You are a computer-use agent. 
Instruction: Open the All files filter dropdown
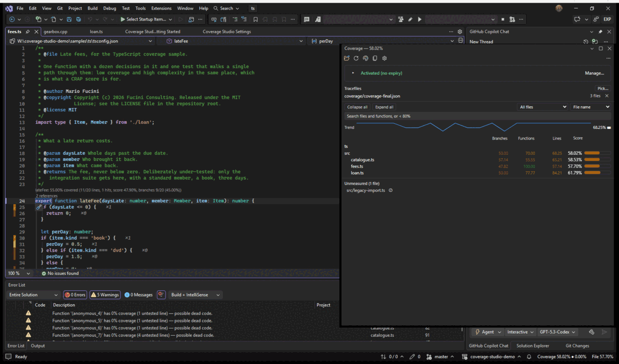pyautogui.click(x=542, y=107)
